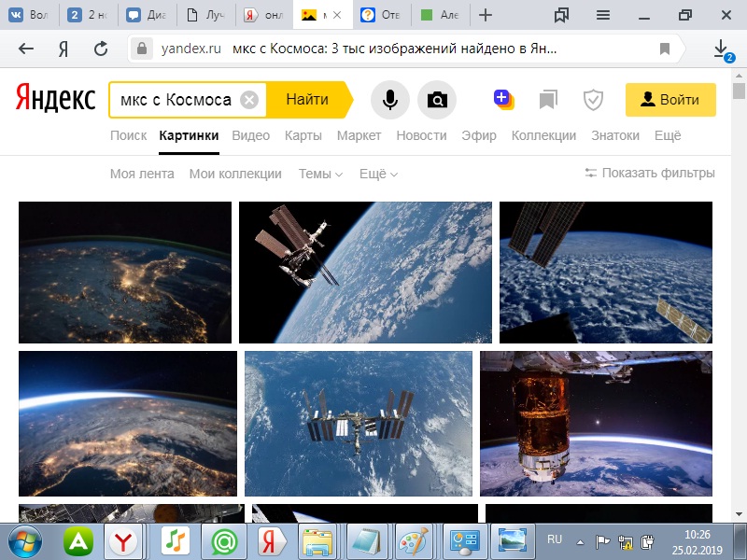The image size is (747, 560).
Task: Switch to the Диа browser tab
Action: click(x=147, y=15)
